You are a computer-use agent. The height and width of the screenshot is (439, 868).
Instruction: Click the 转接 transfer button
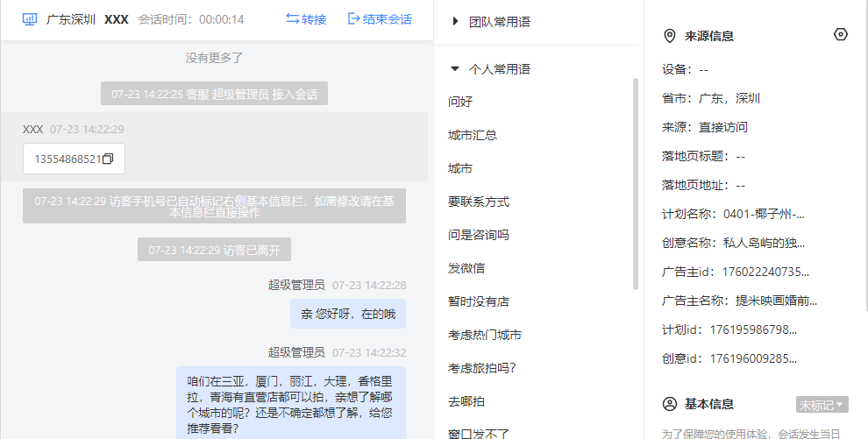click(306, 19)
